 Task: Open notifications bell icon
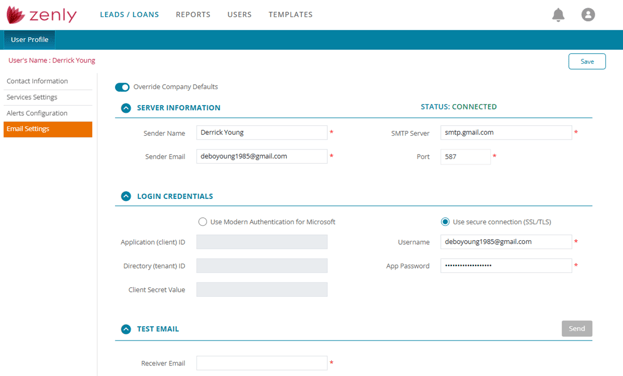(x=558, y=15)
